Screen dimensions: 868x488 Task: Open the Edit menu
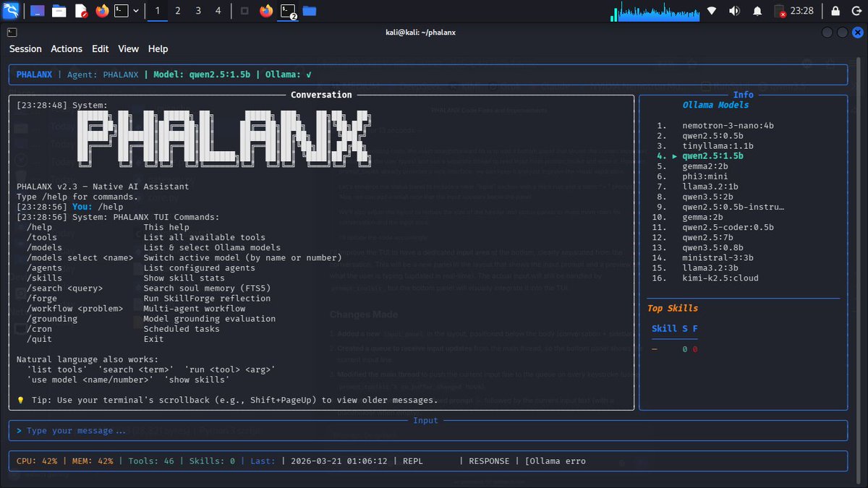click(x=101, y=48)
